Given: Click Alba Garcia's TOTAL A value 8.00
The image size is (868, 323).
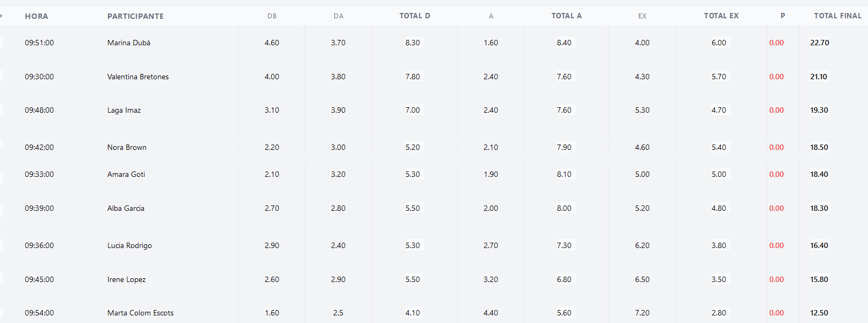Looking at the screenshot, I should click(x=564, y=208).
